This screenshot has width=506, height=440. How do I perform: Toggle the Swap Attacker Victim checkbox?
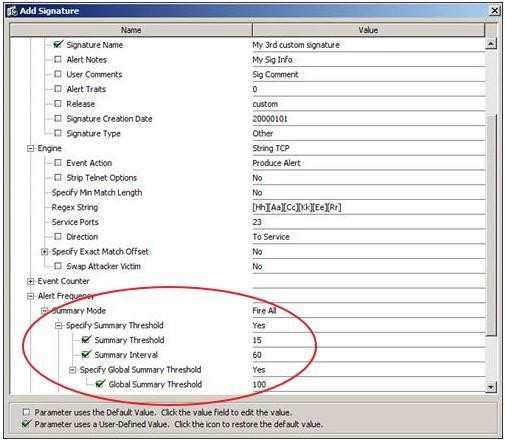point(58,266)
